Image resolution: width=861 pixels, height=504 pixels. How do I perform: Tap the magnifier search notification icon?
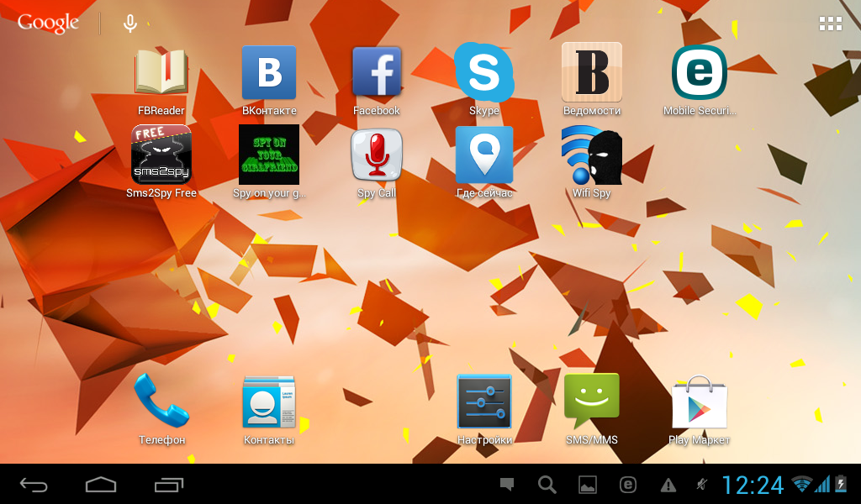pyautogui.click(x=547, y=485)
